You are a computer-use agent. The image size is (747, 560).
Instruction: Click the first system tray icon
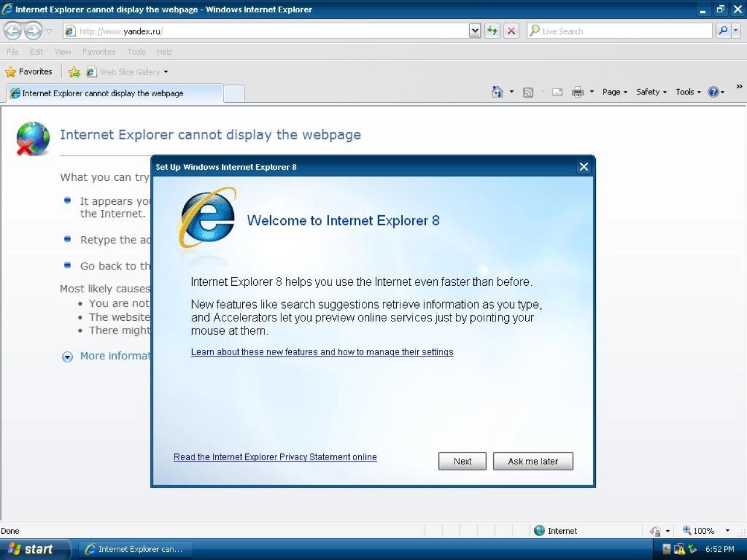(667, 548)
